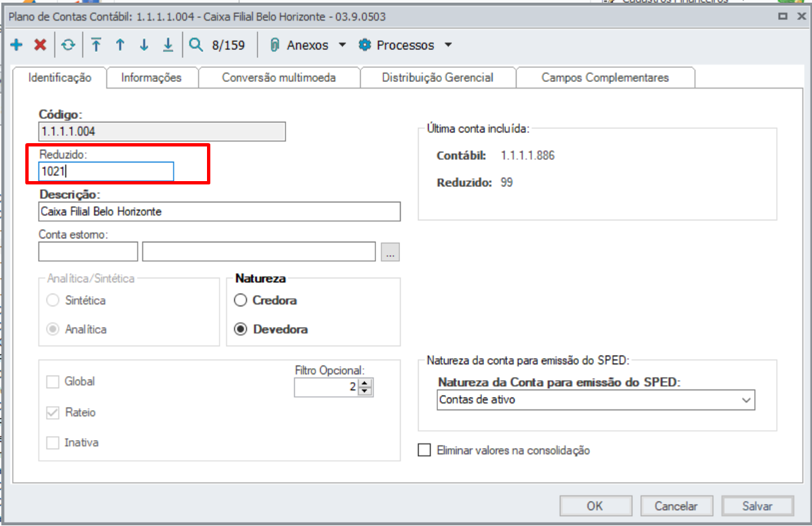Enable Eliminar valores na consolidação
Viewport: 812px width, 526px height.
[x=424, y=450]
